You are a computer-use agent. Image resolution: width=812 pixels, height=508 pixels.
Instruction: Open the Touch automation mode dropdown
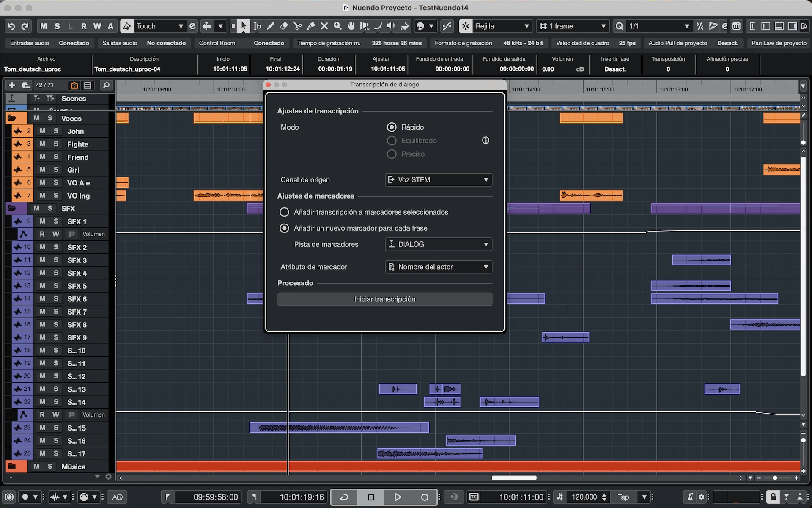click(x=159, y=26)
